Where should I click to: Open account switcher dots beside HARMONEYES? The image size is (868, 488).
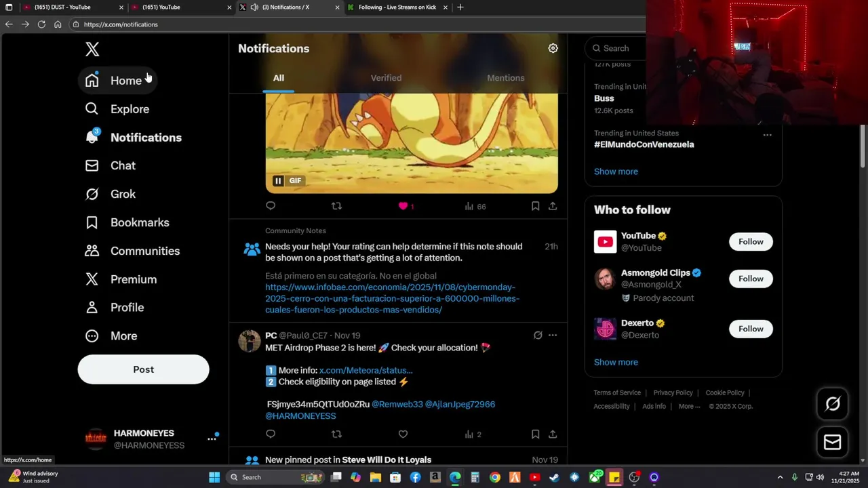[x=212, y=439]
